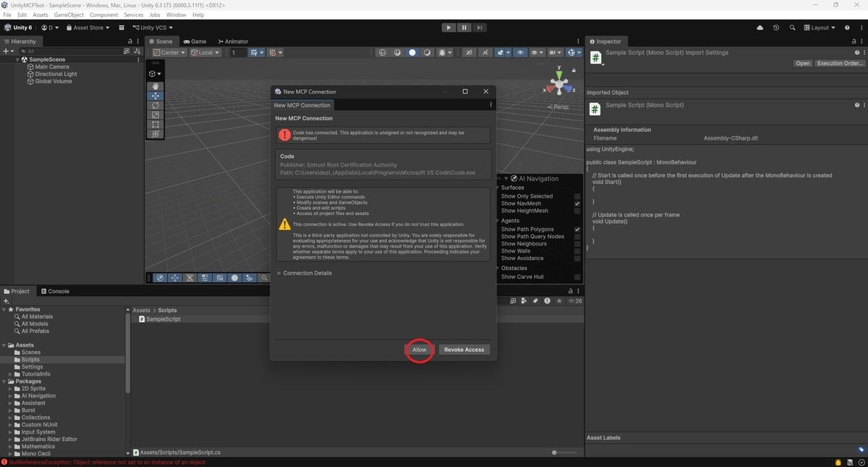Select Main Camera in Hierarchy

[x=52, y=67]
